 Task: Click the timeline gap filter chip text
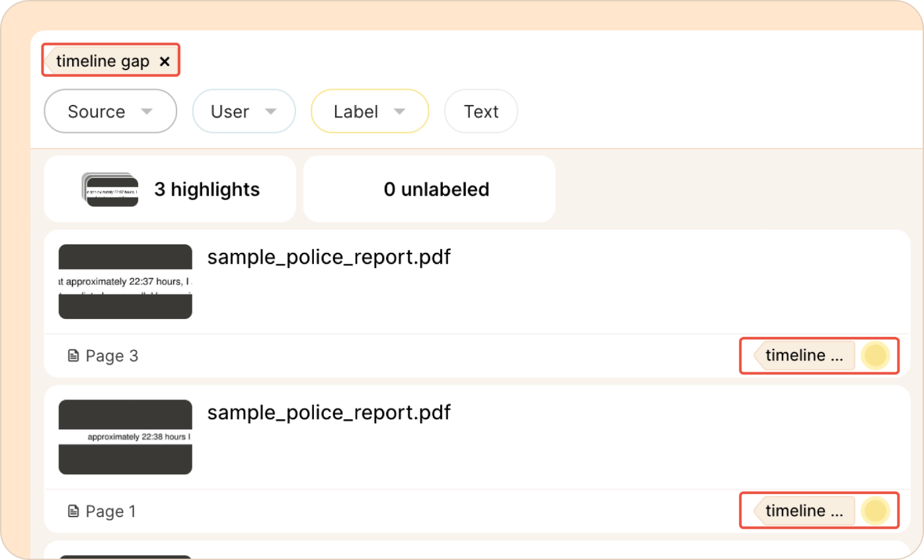102,61
